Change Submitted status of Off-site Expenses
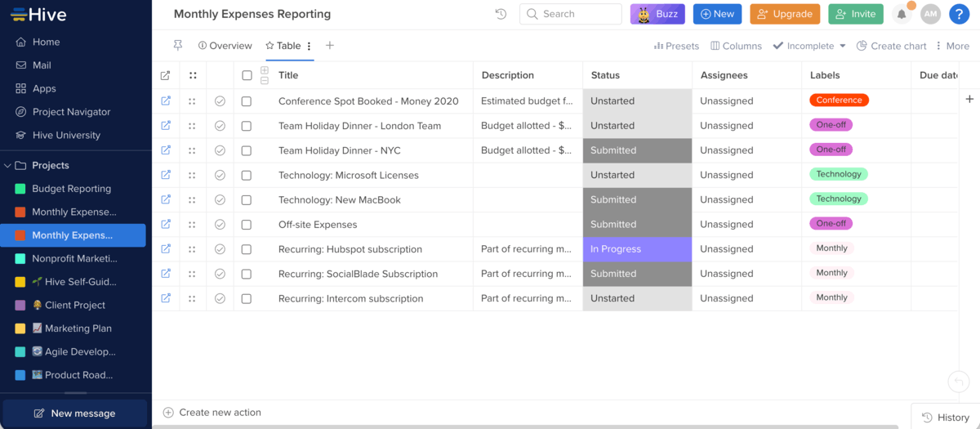The width and height of the screenshot is (980, 429). point(637,224)
